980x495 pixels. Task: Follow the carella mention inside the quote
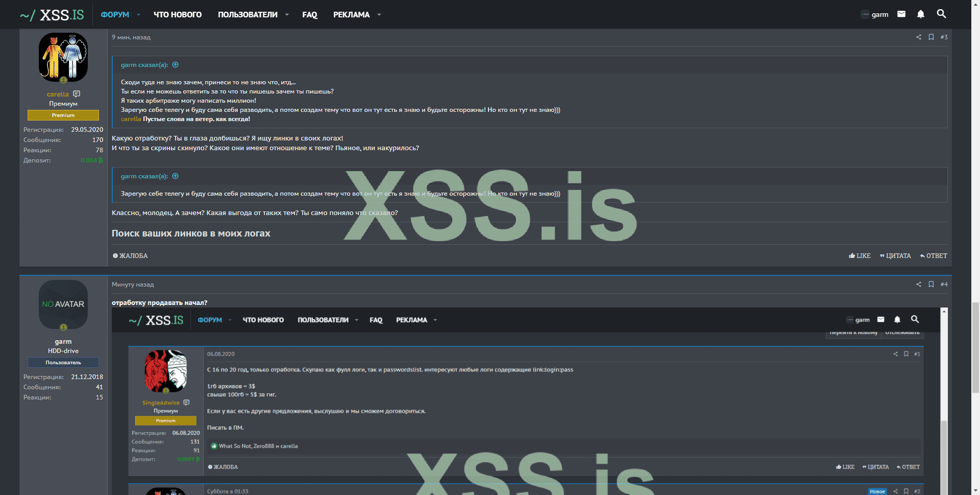131,119
